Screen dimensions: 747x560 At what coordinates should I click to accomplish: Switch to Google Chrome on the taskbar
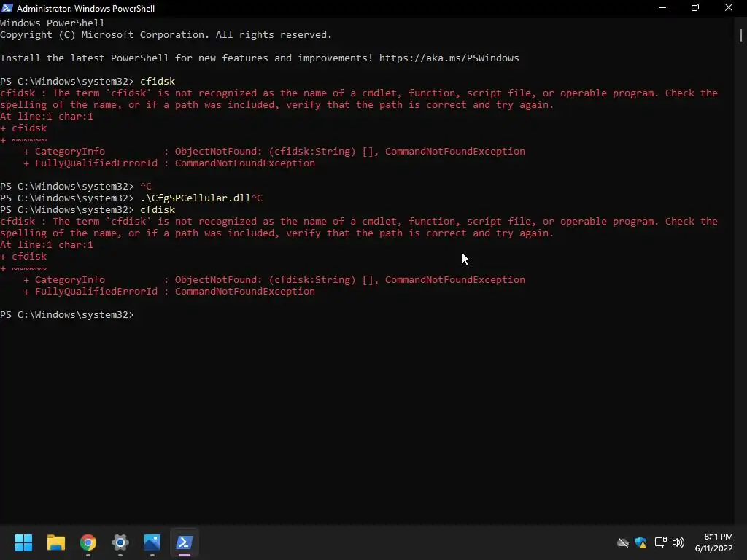click(88, 542)
